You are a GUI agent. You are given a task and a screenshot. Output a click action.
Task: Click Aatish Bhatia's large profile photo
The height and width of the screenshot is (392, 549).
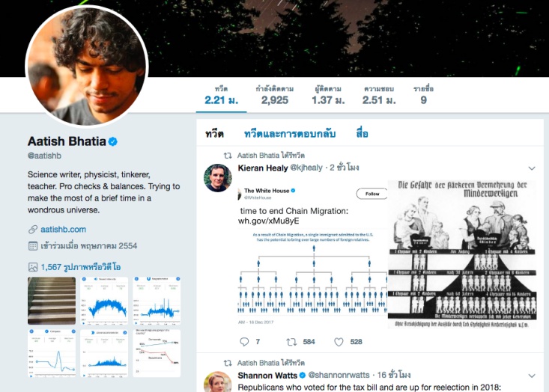pos(87,66)
